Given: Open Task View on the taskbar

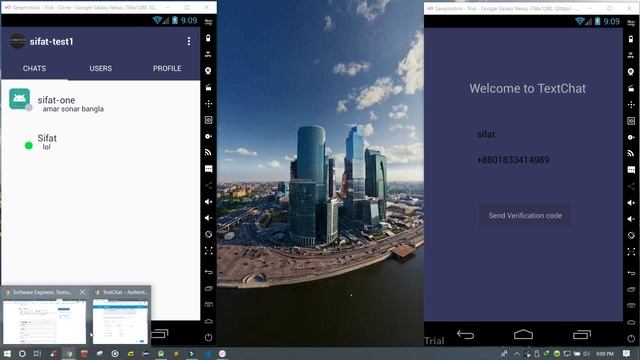Looking at the screenshot, I should point(37,354).
